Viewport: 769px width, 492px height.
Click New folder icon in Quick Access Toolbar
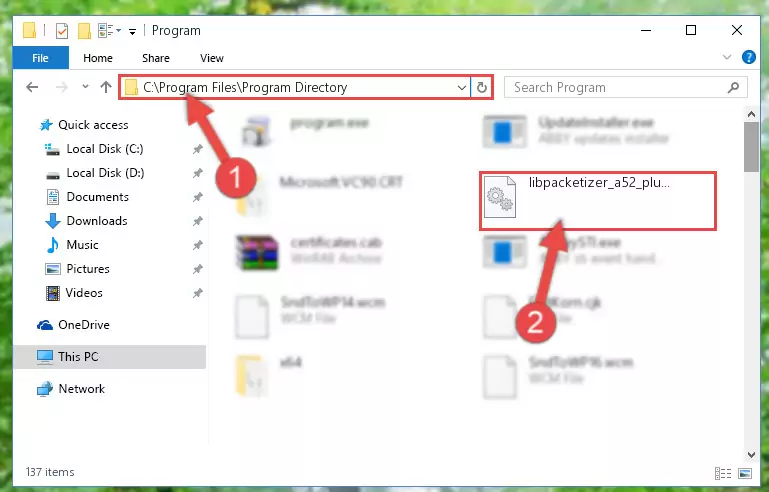84,31
